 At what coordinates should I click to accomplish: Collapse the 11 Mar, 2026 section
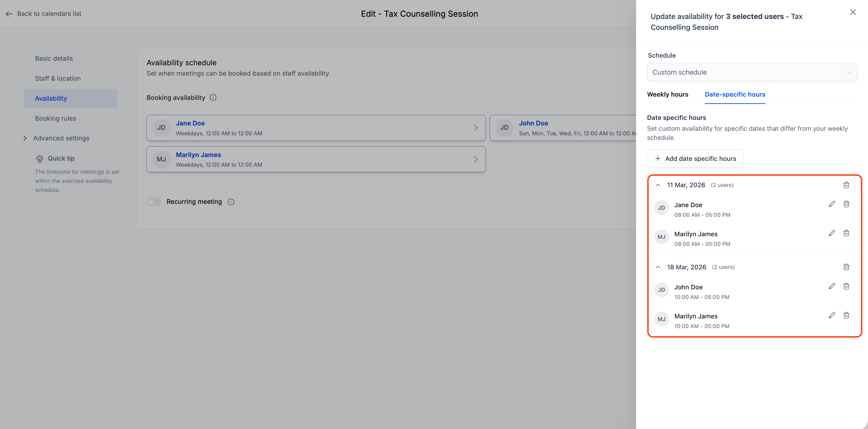point(657,185)
